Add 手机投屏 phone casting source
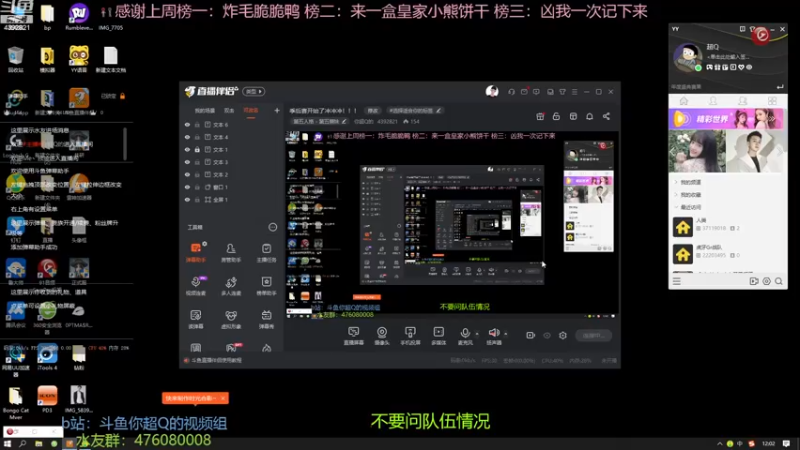Screen dimensions: 800x450 pyautogui.click(x=410, y=336)
